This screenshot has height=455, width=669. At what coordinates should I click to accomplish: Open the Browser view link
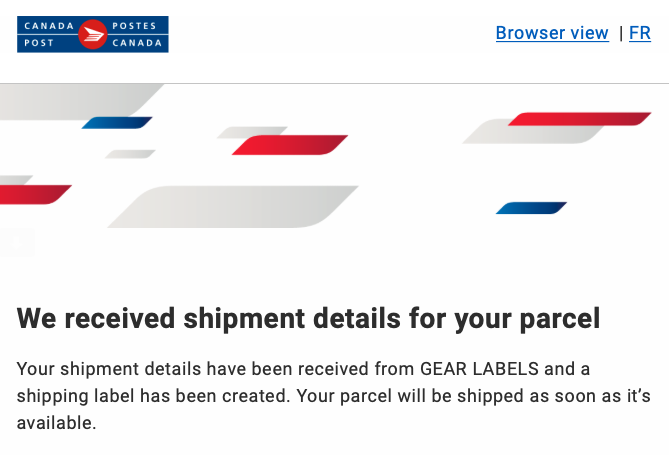pos(552,33)
